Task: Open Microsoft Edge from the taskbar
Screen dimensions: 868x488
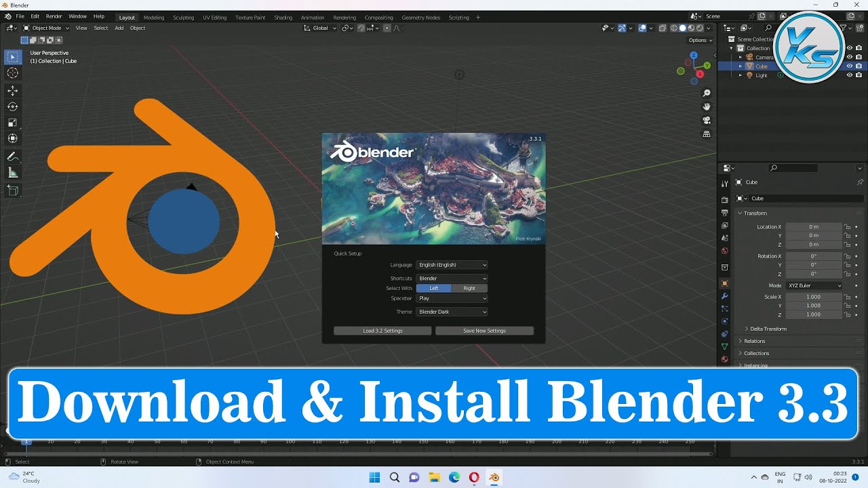Action: point(454,477)
